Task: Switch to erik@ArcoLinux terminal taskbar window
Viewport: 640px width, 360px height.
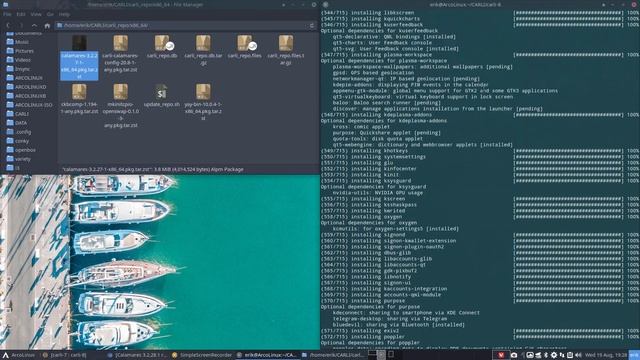Action: click(267, 355)
